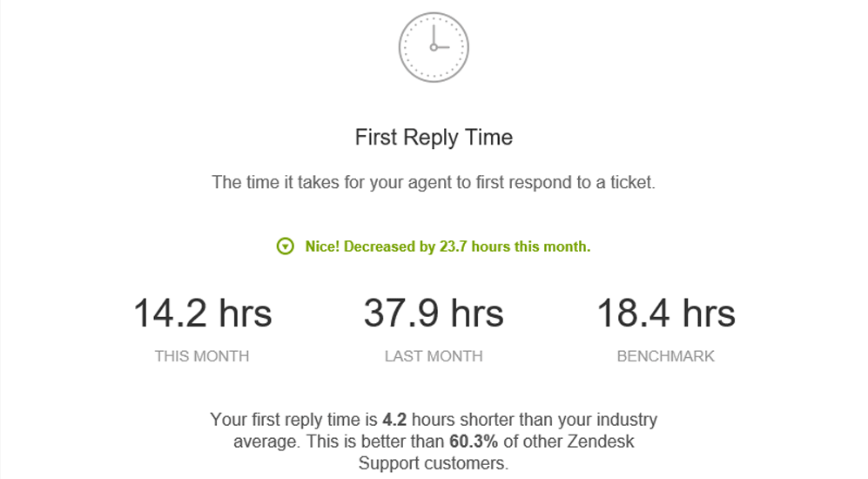868x479 pixels.
Task: Click the LAST MONTH label
Action: [x=434, y=356]
